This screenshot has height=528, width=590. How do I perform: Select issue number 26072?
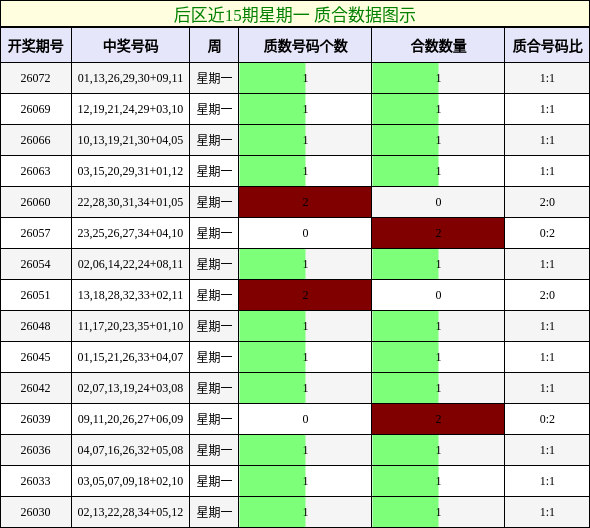tap(35, 78)
